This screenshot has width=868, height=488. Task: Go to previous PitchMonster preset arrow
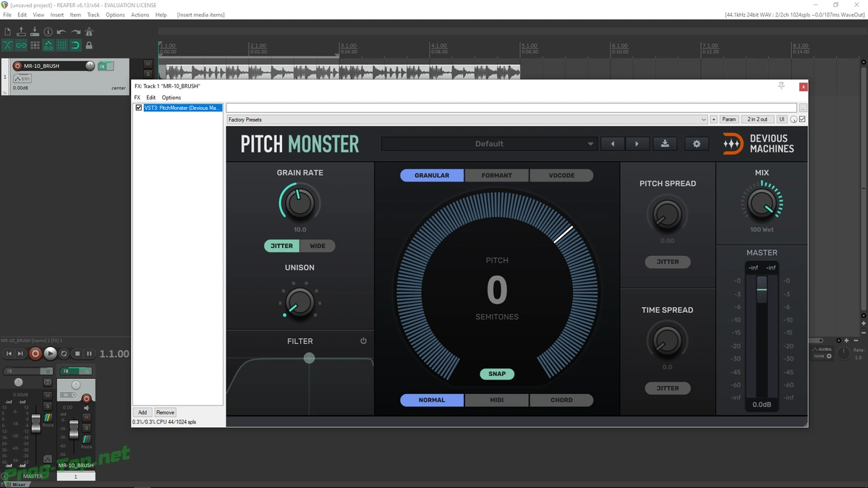tap(613, 144)
